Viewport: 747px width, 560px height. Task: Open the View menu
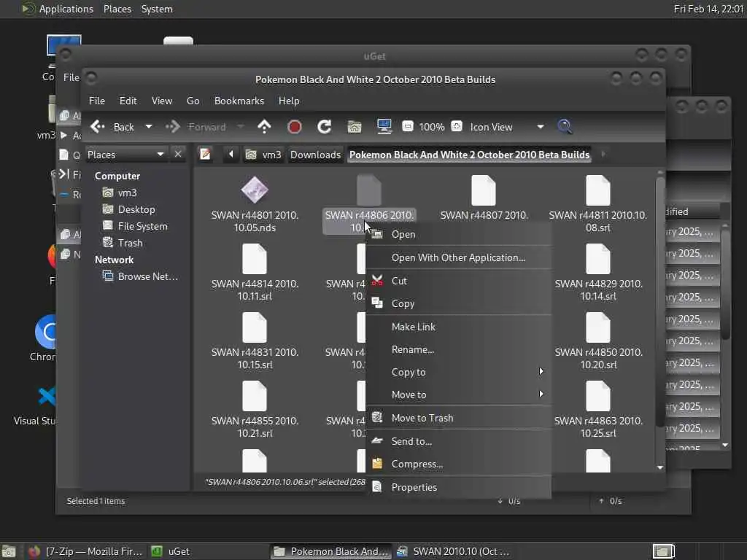coord(161,101)
